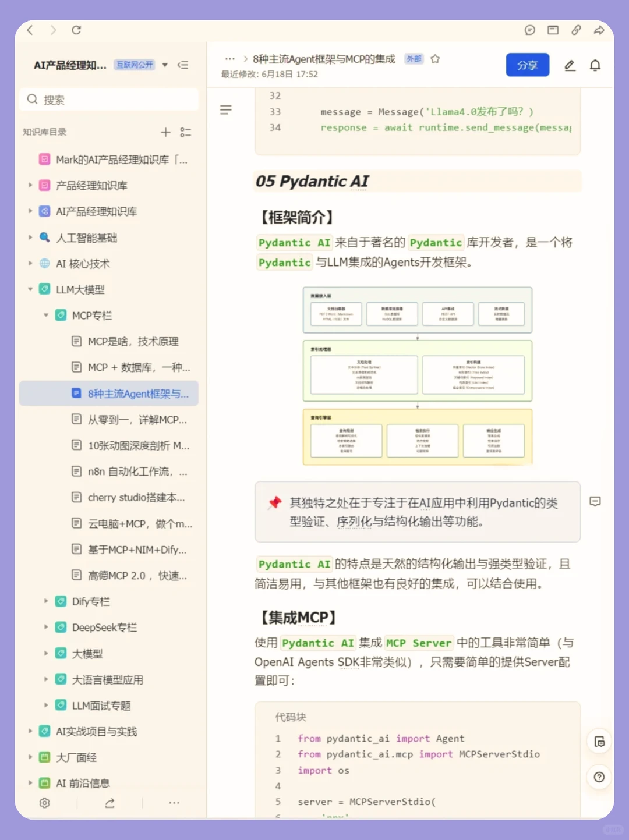Select 8种主流Agent框架 document in sidebar
The image size is (629, 840).
click(109, 394)
